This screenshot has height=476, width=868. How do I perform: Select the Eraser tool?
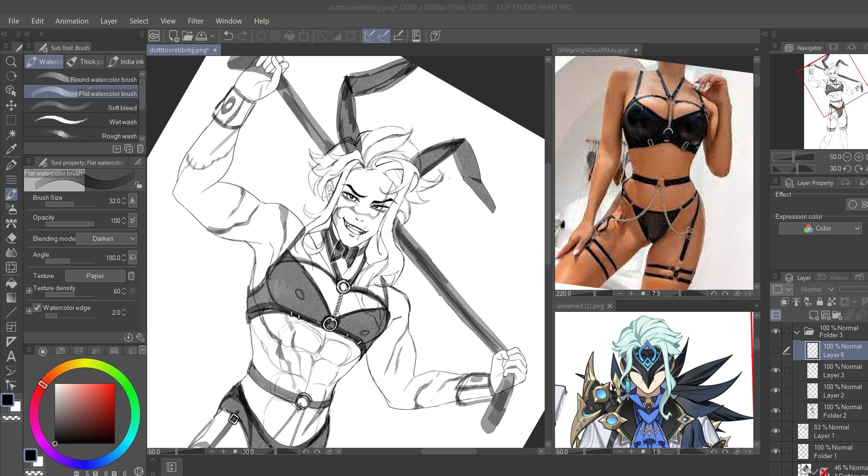[11, 238]
